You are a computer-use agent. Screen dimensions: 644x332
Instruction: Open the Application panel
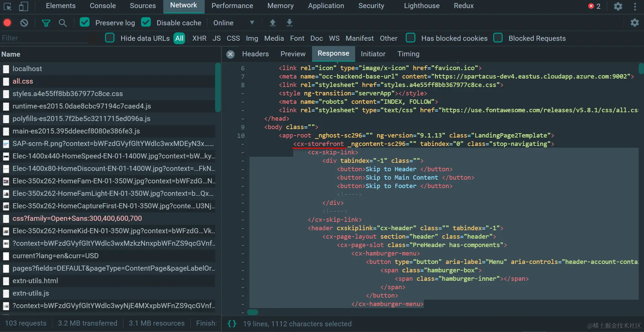(x=326, y=6)
